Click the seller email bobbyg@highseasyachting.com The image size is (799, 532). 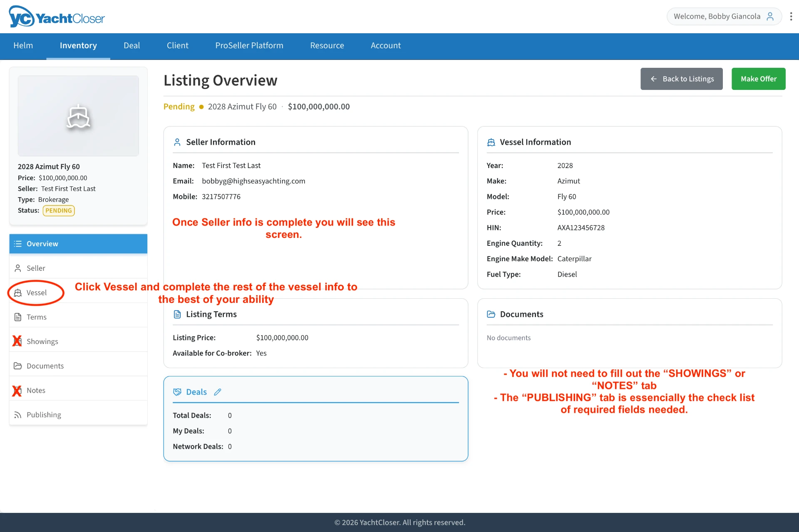[253, 181]
